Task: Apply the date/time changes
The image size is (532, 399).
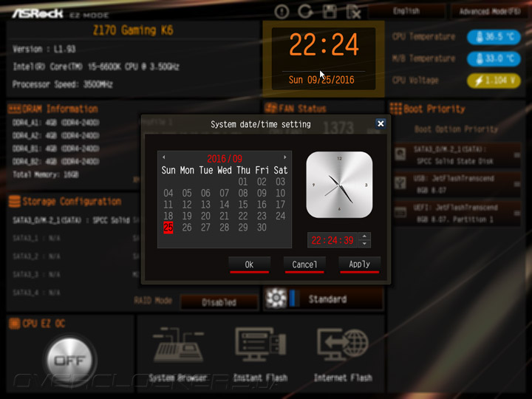Action: pos(359,265)
